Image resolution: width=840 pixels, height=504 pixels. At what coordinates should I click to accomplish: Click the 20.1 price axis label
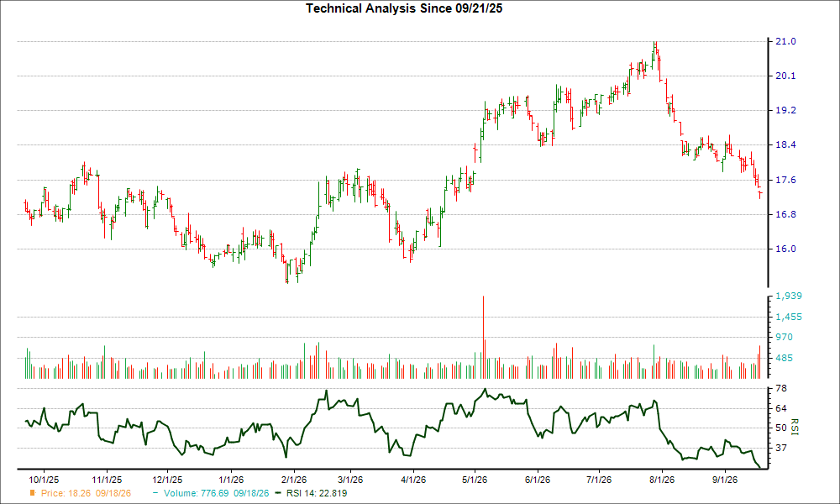[785, 76]
